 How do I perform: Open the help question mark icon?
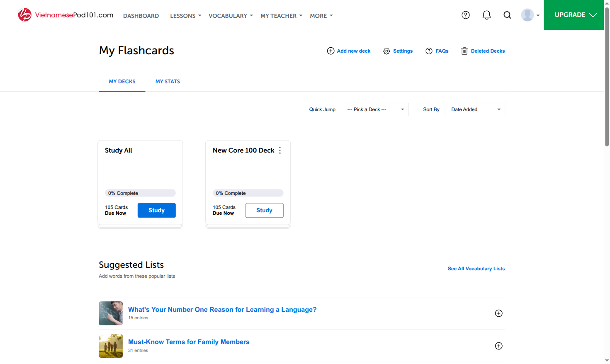coord(466,15)
